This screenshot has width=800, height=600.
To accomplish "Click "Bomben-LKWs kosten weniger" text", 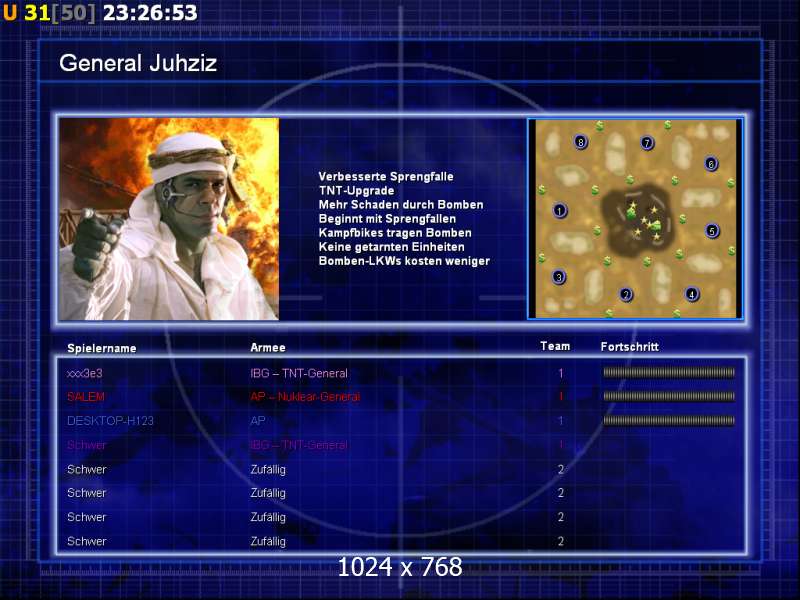I will pyautogui.click(x=404, y=261).
